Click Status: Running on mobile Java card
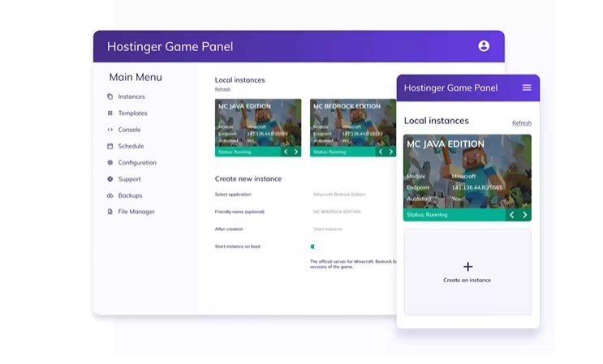Image resolution: width=603 pixels, height=364 pixels. [427, 215]
